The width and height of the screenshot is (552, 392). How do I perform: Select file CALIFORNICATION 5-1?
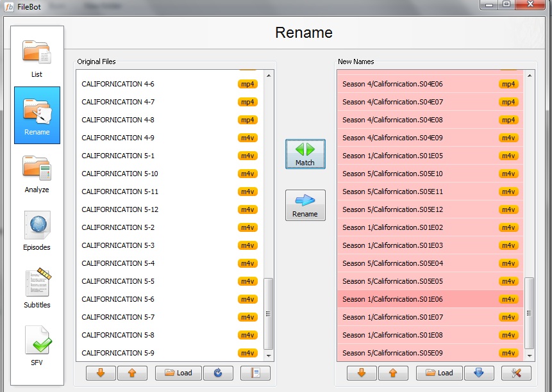(x=170, y=156)
